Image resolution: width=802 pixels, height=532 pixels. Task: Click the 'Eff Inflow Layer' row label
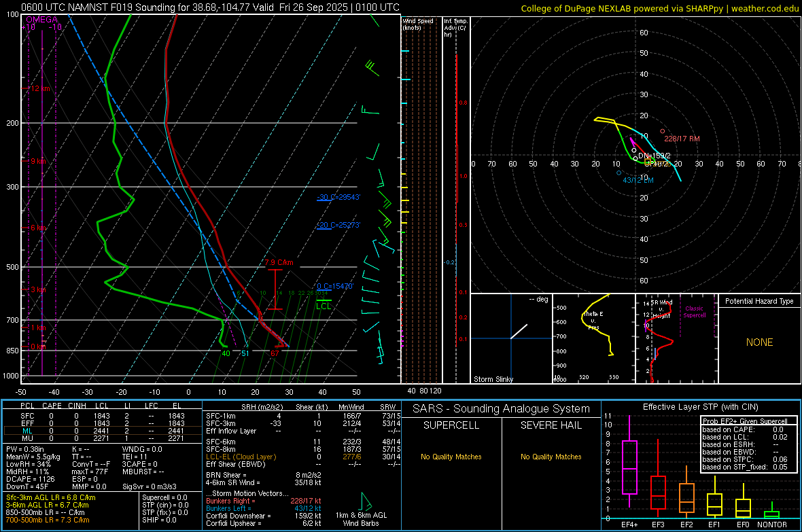coord(231,431)
